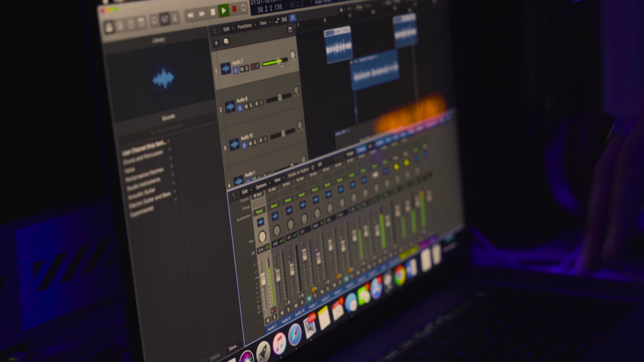
Task: Solo the Audio 7 track
Action: click(247, 68)
